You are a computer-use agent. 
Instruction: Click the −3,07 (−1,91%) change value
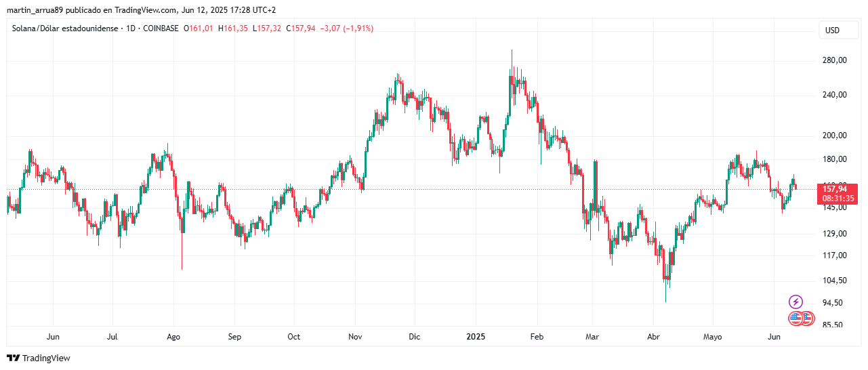click(x=346, y=28)
